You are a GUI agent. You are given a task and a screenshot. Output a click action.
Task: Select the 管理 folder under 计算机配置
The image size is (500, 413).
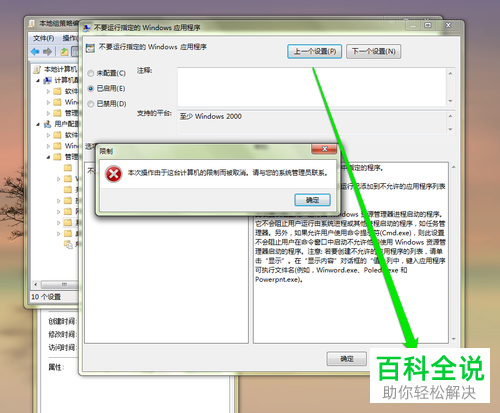click(x=57, y=113)
